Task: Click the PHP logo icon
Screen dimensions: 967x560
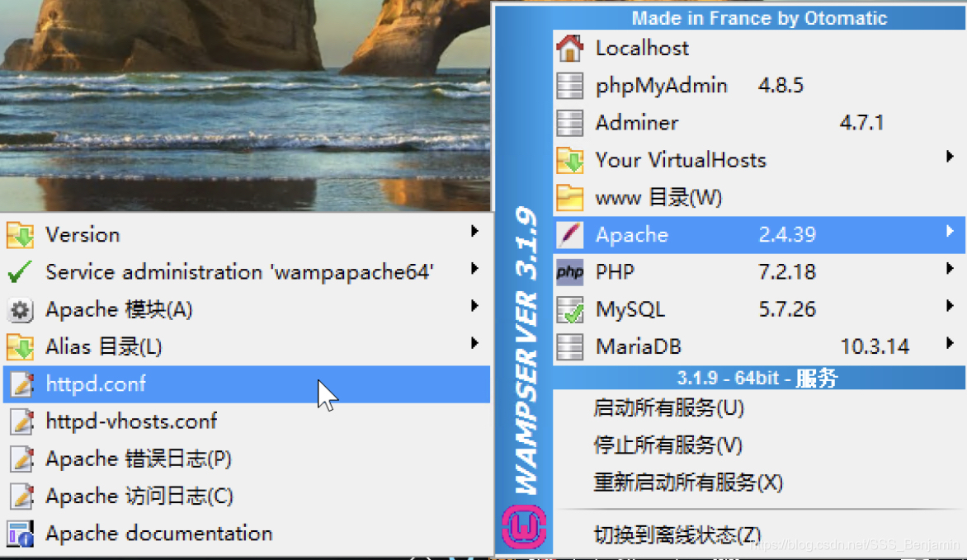Action: (x=570, y=272)
